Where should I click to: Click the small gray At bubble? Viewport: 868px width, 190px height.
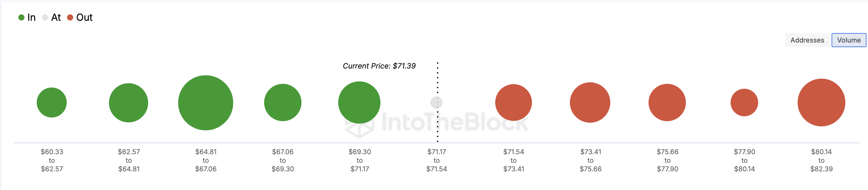tap(436, 102)
